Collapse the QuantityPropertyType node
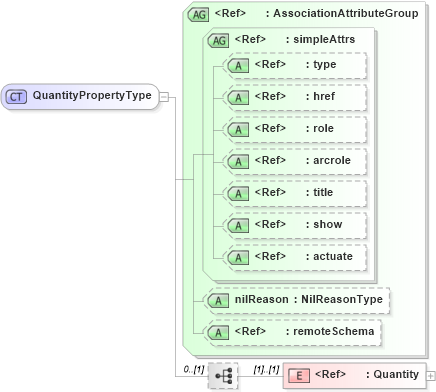Screen dimensions: 436x392 tap(164, 97)
